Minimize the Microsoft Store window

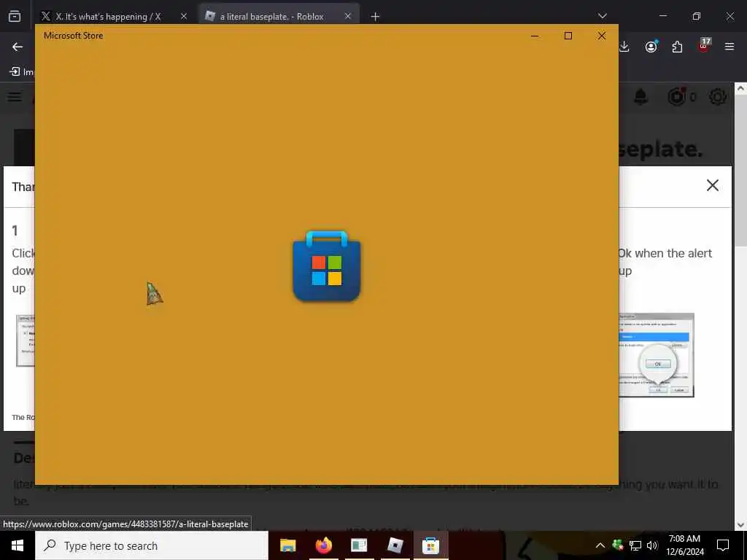tap(535, 36)
